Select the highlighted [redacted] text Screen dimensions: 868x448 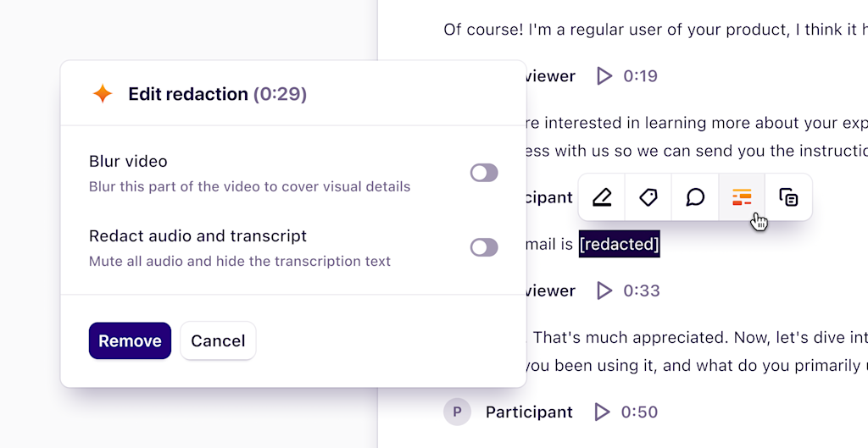[x=620, y=244]
